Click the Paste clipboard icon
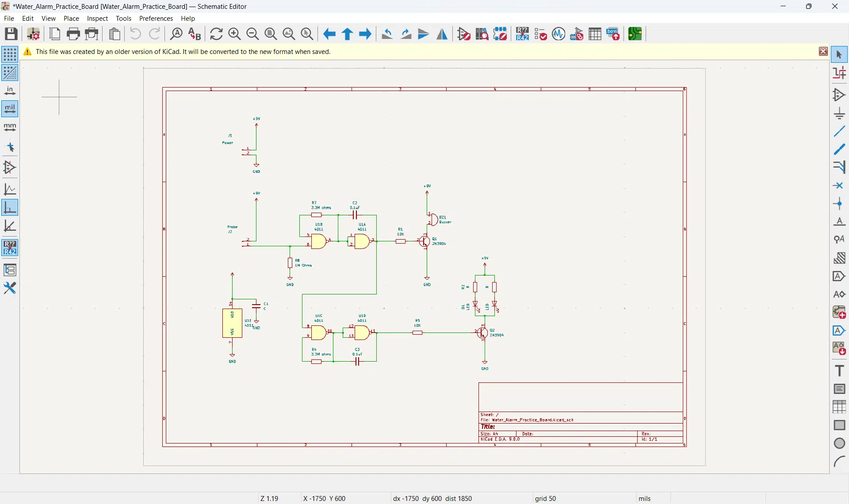This screenshot has width=849, height=504. [x=115, y=34]
